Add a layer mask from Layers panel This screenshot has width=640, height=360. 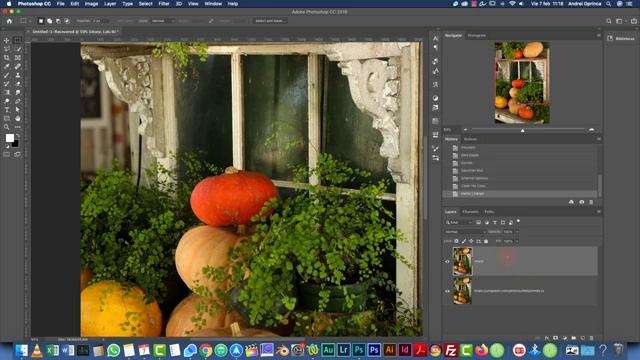(x=555, y=338)
